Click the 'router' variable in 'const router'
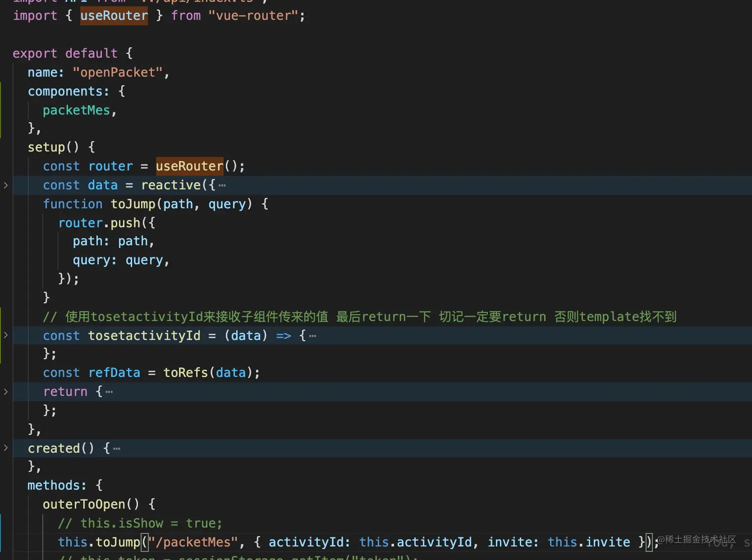The height and width of the screenshot is (560, 752). click(x=110, y=166)
